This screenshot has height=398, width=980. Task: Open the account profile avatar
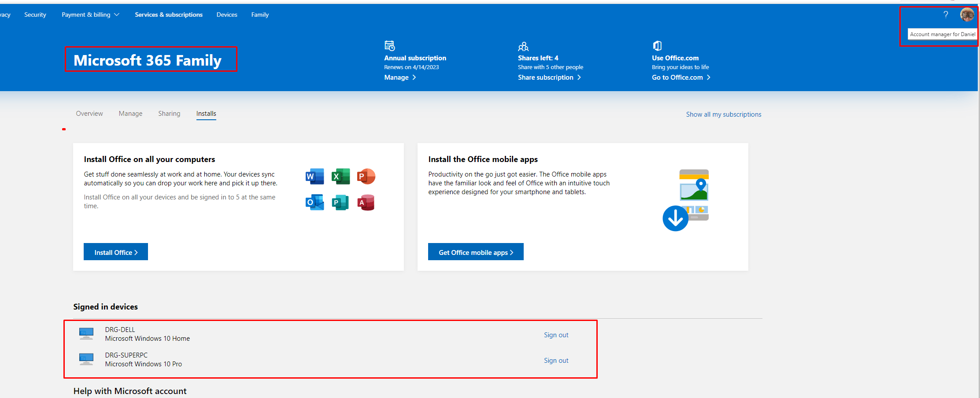coord(967,15)
